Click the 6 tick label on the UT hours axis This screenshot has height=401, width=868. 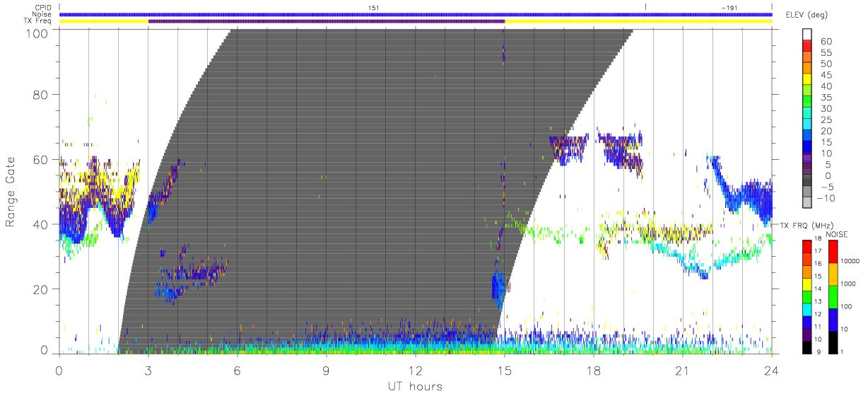pyautogui.click(x=237, y=370)
